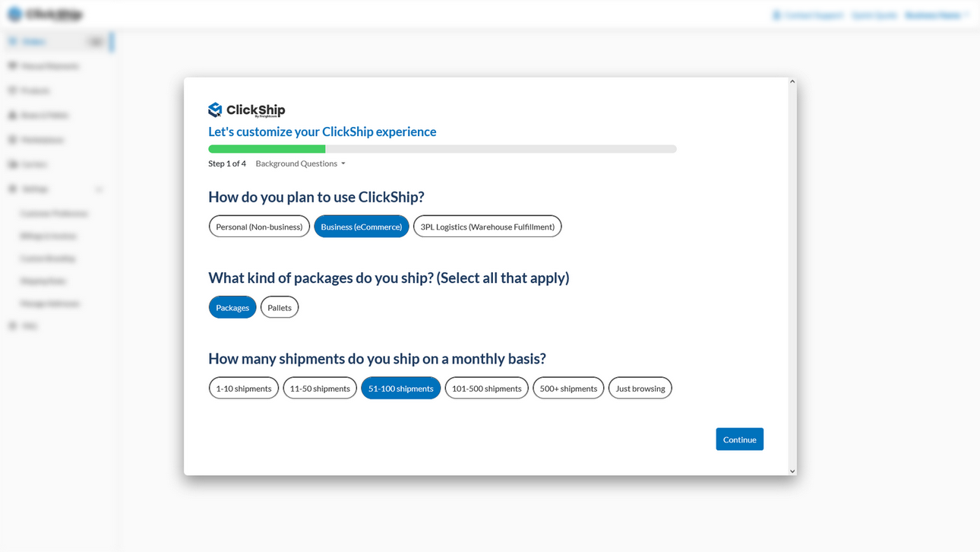The width and height of the screenshot is (980, 552).
Task: Click the "Let's customize your ClickShip experience" heading
Action: tap(322, 132)
